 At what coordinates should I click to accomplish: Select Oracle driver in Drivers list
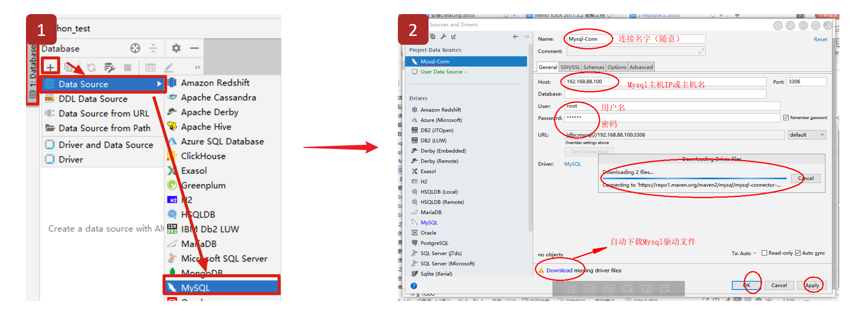tap(428, 233)
